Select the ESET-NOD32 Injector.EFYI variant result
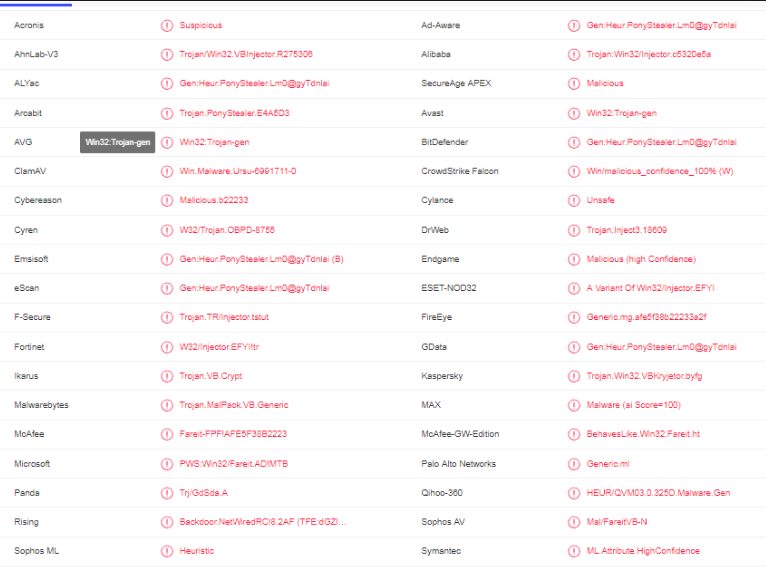This screenshot has height=569, width=766. 650,288
